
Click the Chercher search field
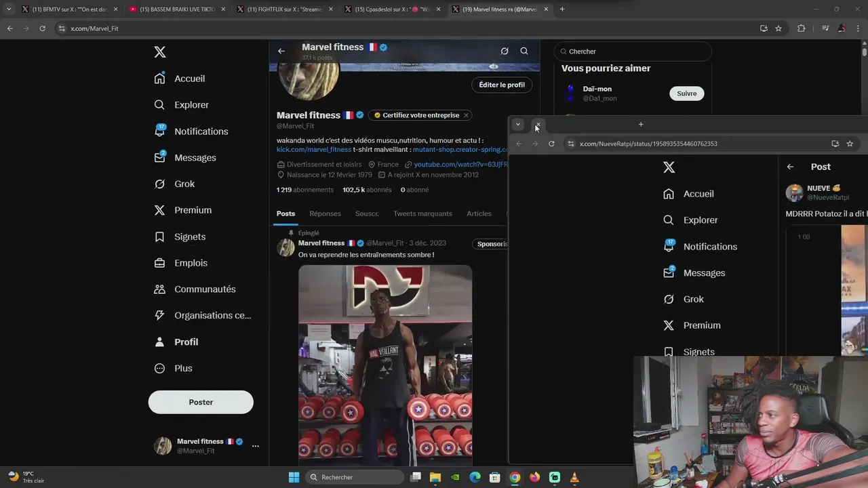(633, 52)
